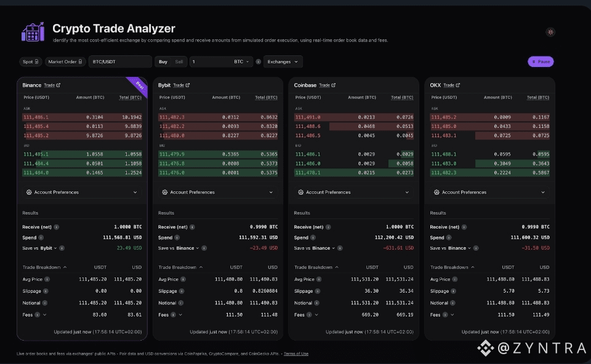Click Binance ask price 111,486.1
591x364 pixels.
tap(36, 117)
